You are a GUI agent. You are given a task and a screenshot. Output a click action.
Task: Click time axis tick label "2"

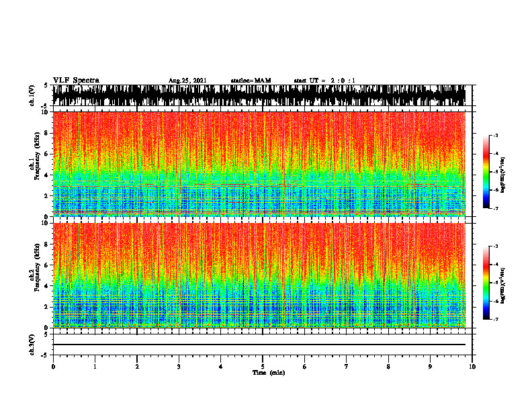point(137,367)
